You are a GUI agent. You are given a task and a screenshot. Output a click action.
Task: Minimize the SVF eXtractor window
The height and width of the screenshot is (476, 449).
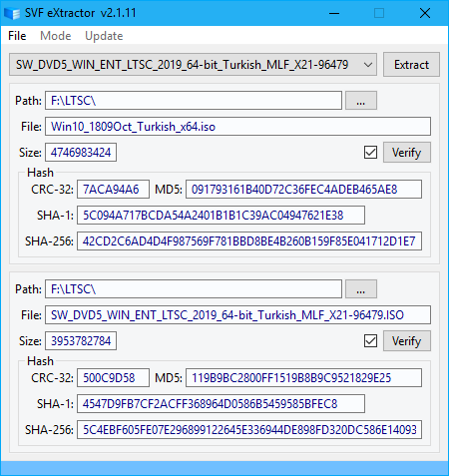334,13
